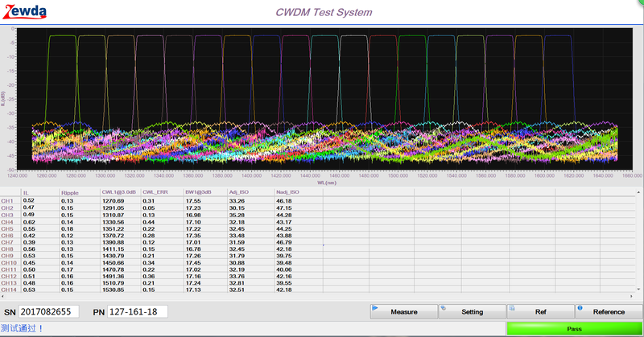Viewport: 644px width, 337px height.
Task: Select the CH2 row label
Action: pos(7,208)
